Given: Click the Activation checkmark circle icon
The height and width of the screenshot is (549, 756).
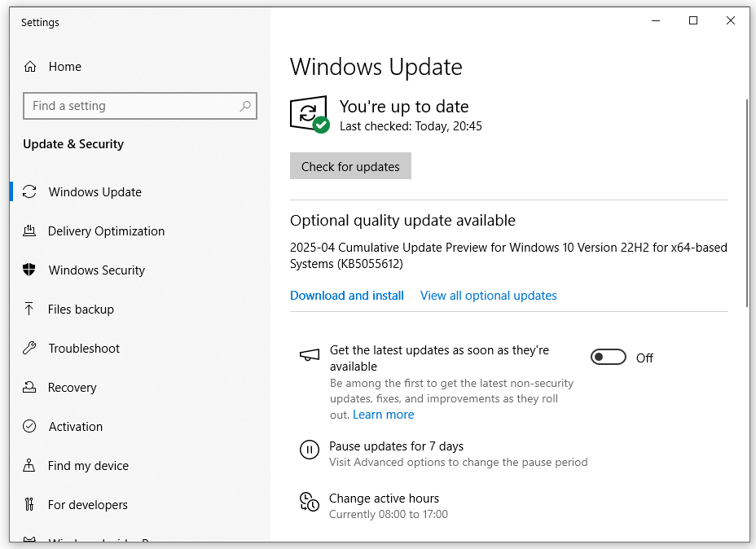Looking at the screenshot, I should coord(29,426).
